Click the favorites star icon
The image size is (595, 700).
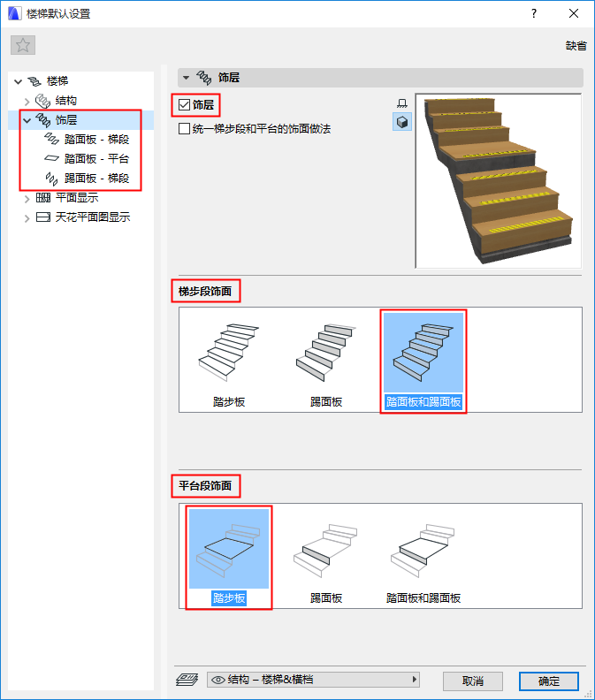(x=23, y=45)
